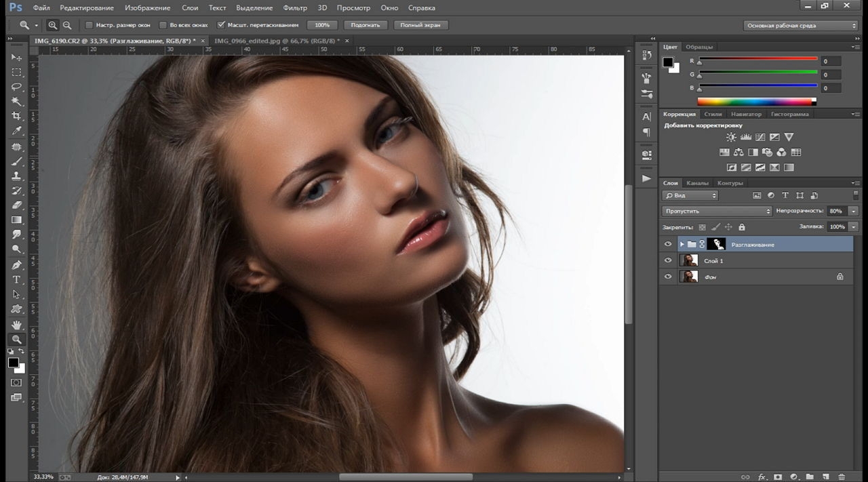Click the Полный экран button
Viewport: 868px width, 482px height.
pyautogui.click(x=420, y=25)
